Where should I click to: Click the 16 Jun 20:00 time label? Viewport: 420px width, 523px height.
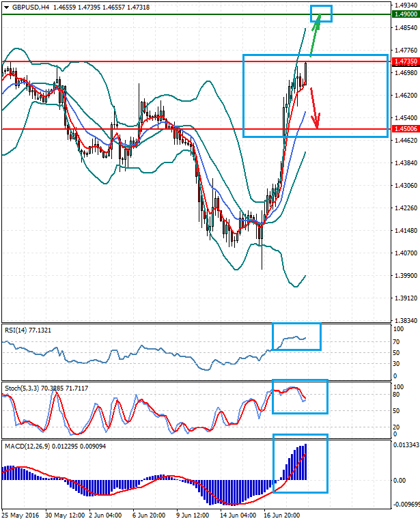pos(282,514)
